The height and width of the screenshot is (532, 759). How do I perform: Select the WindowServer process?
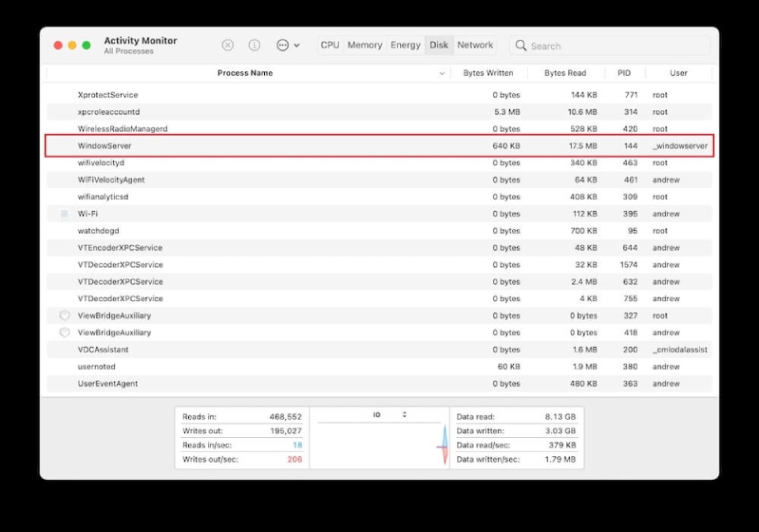click(380, 145)
